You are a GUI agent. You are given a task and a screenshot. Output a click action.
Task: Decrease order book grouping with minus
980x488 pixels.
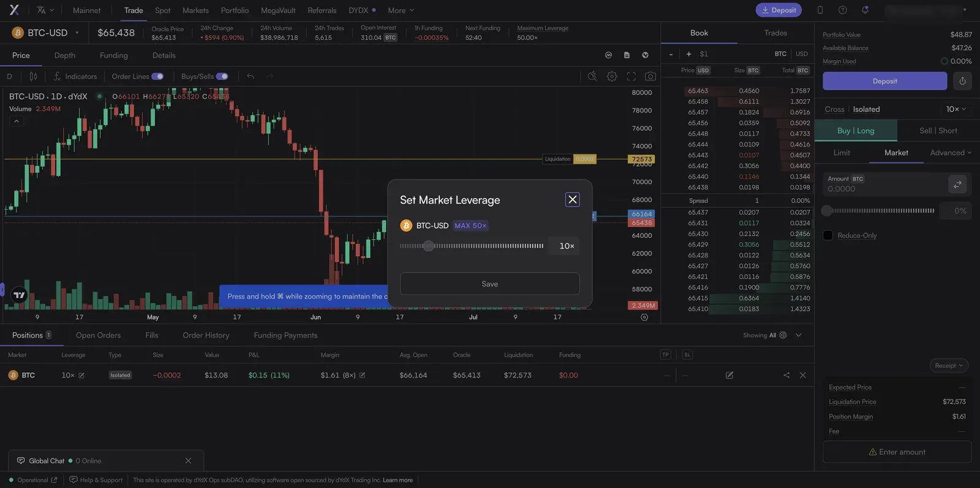tap(671, 54)
